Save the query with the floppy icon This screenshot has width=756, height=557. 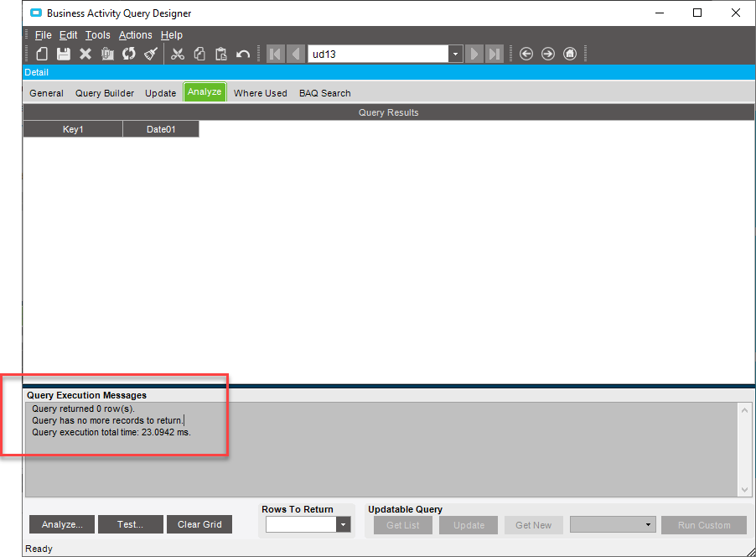tap(64, 54)
